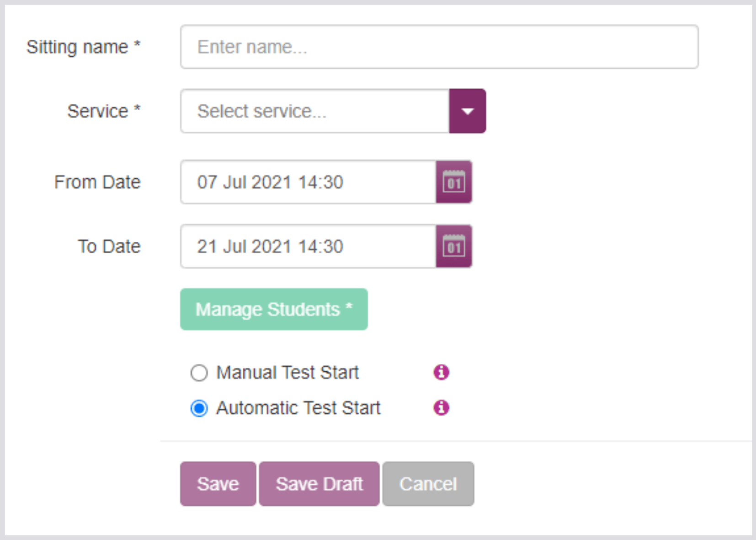The width and height of the screenshot is (756, 540).
Task: Click the Automatic Test Start label
Action: pos(298,408)
